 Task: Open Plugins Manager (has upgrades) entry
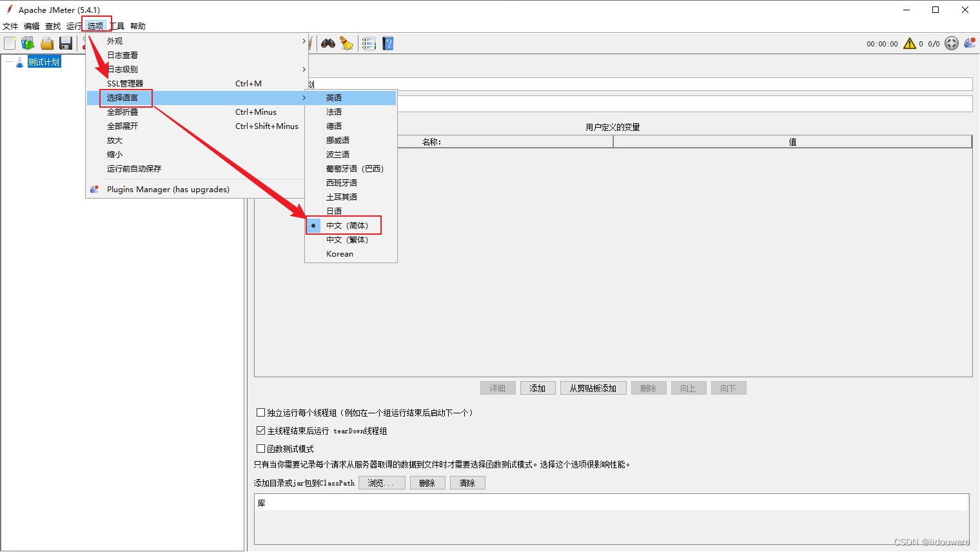[x=197, y=190]
